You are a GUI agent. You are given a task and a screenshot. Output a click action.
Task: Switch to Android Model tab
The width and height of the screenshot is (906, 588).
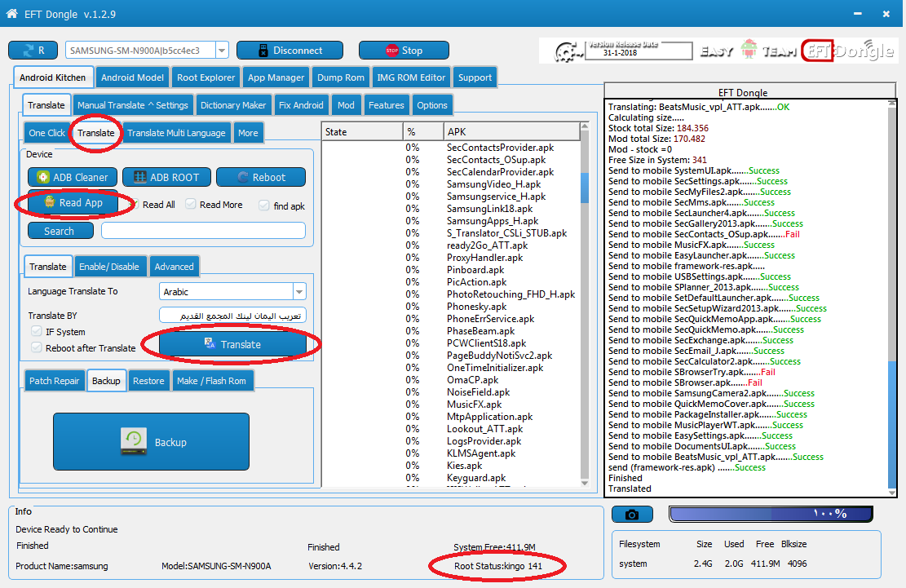(x=132, y=77)
